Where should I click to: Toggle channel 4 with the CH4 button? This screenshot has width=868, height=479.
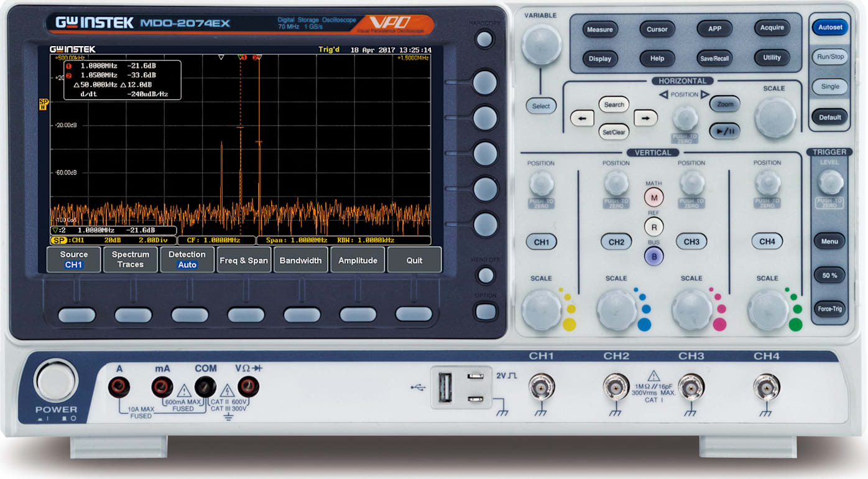pos(767,242)
